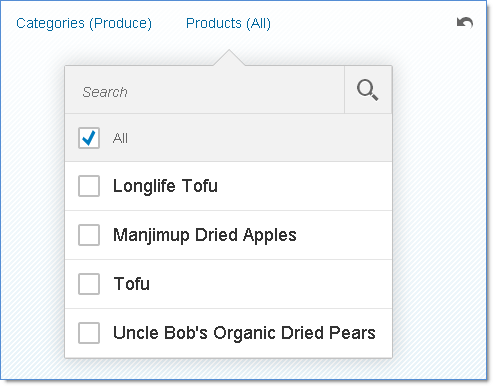Open the Categories (Produce) filter dropdown
Image resolution: width=493 pixels, height=386 pixels.
[x=84, y=23]
